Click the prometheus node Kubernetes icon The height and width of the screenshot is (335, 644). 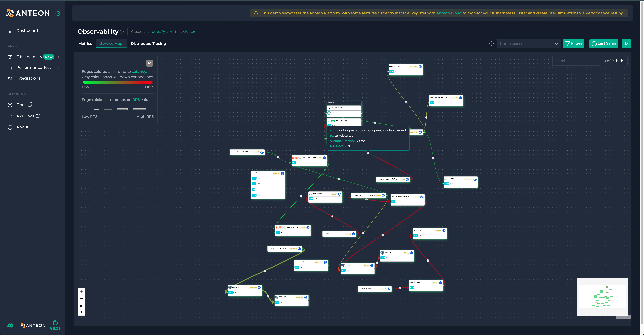(x=389, y=289)
